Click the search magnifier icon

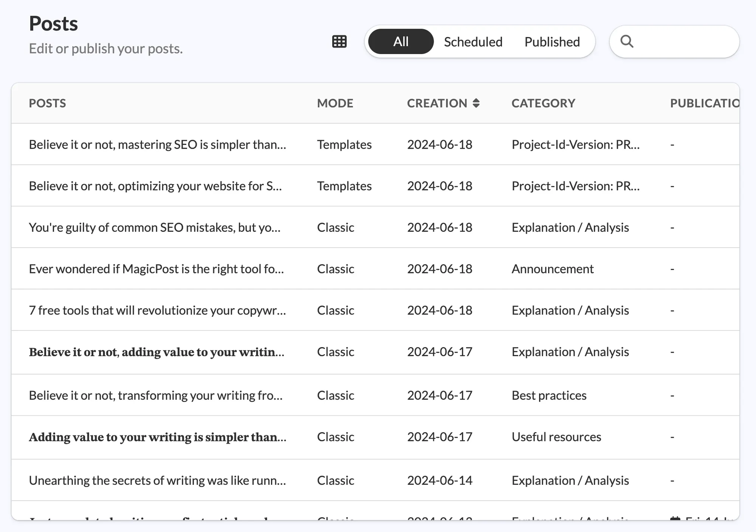point(627,41)
